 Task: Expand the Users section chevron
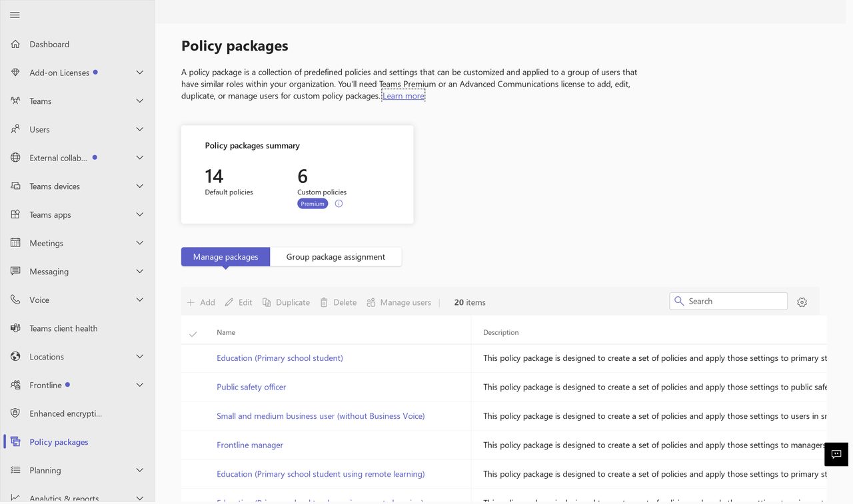140,129
